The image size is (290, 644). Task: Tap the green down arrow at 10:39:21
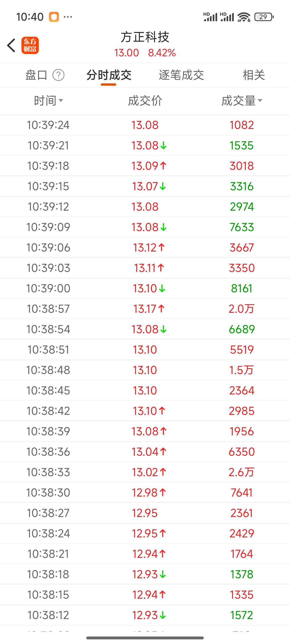(x=163, y=146)
